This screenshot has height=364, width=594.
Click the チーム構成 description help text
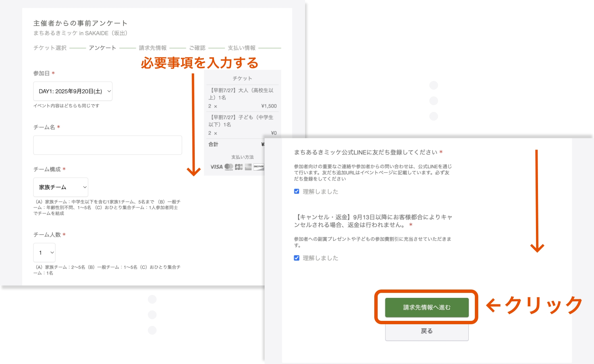pyautogui.click(x=107, y=207)
